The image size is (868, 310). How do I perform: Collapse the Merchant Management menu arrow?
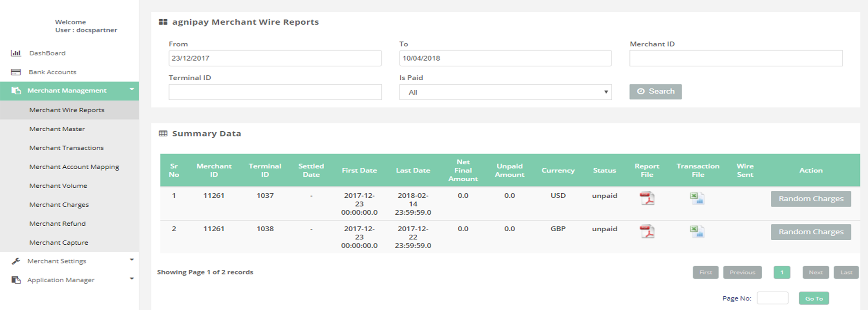point(132,89)
